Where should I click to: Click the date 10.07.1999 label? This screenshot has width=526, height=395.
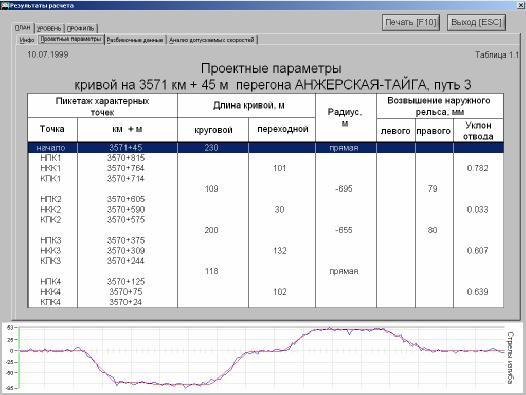48,54
